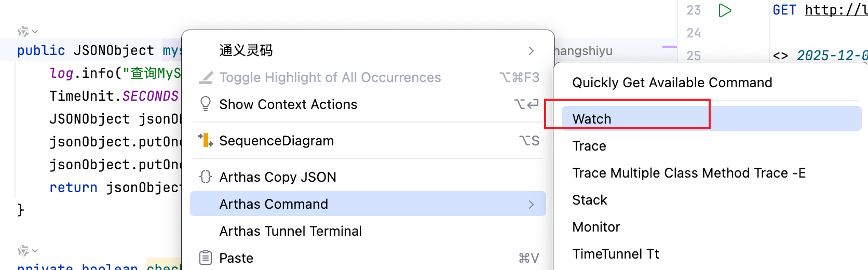This screenshot has width=868, height=270.
Task: Click the lightbulb icon for Show Context Actions
Action: tap(206, 104)
